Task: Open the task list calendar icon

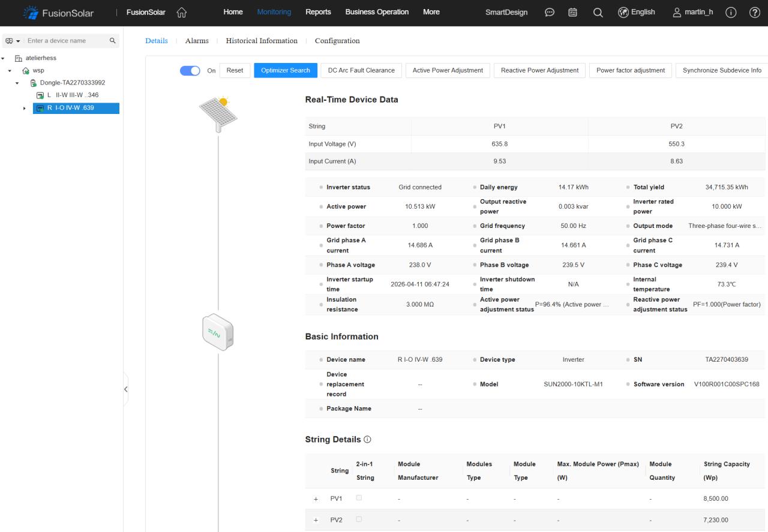Action: pos(572,13)
